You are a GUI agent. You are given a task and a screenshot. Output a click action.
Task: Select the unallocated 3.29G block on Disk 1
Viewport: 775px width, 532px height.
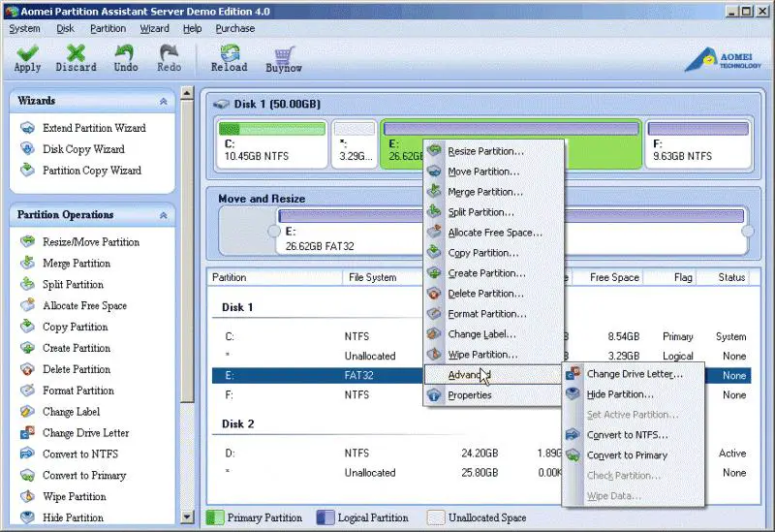click(355, 143)
